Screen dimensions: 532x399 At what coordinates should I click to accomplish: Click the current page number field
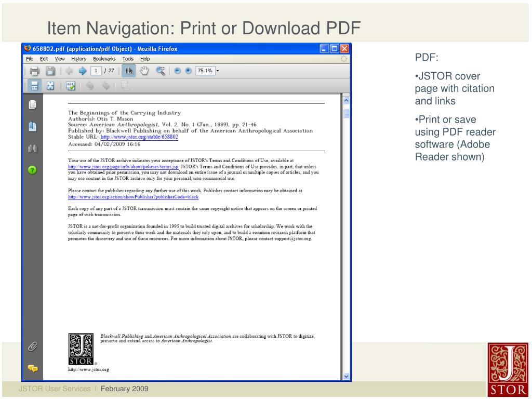pyautogui.click(x=96, y=71)
